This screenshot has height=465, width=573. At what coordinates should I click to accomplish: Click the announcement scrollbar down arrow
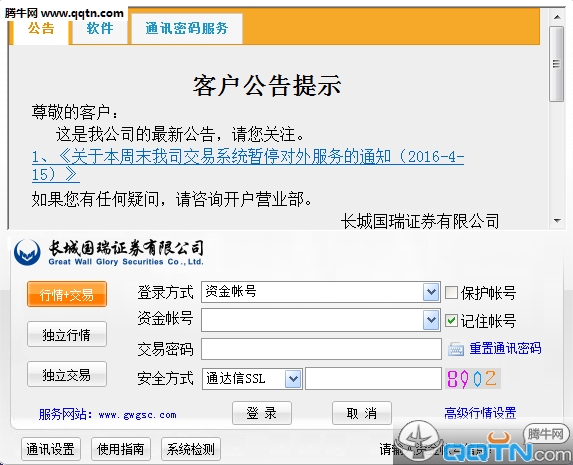click(x=557, y=220)
